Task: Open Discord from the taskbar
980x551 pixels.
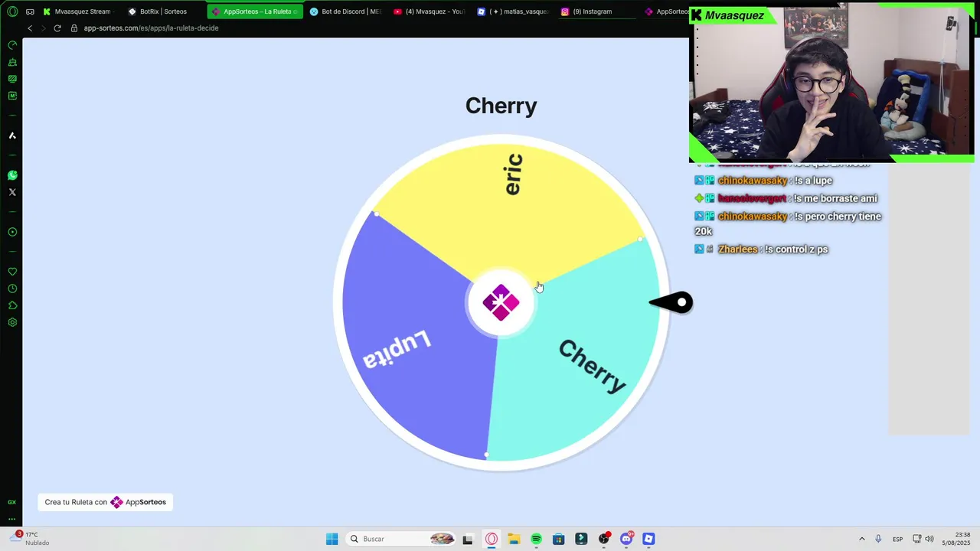Action: click(626, 539)
